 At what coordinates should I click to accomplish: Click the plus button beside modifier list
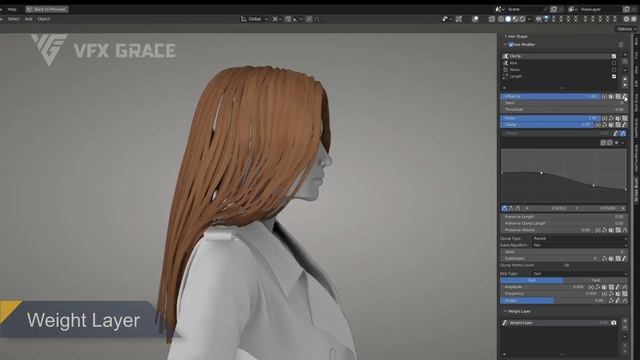[x=625, y=55]
